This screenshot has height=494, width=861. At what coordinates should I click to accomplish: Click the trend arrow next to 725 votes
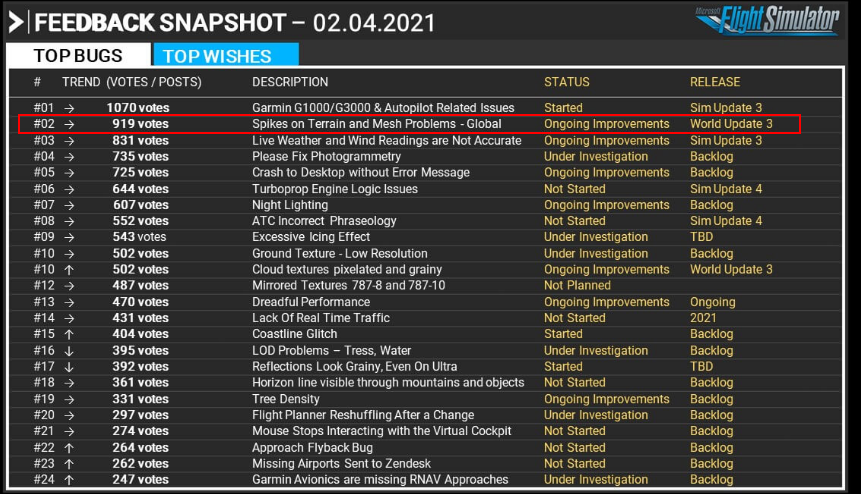pos(69,172)
